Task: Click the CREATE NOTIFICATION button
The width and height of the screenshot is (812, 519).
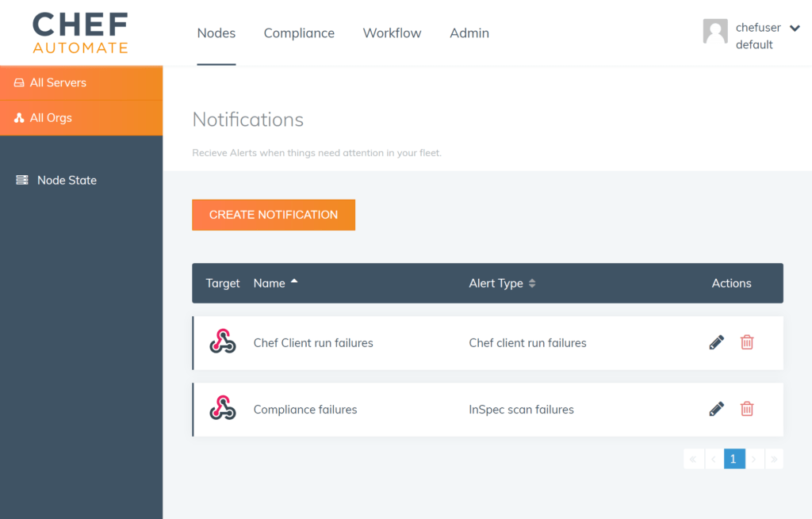Action: point(273,215)
